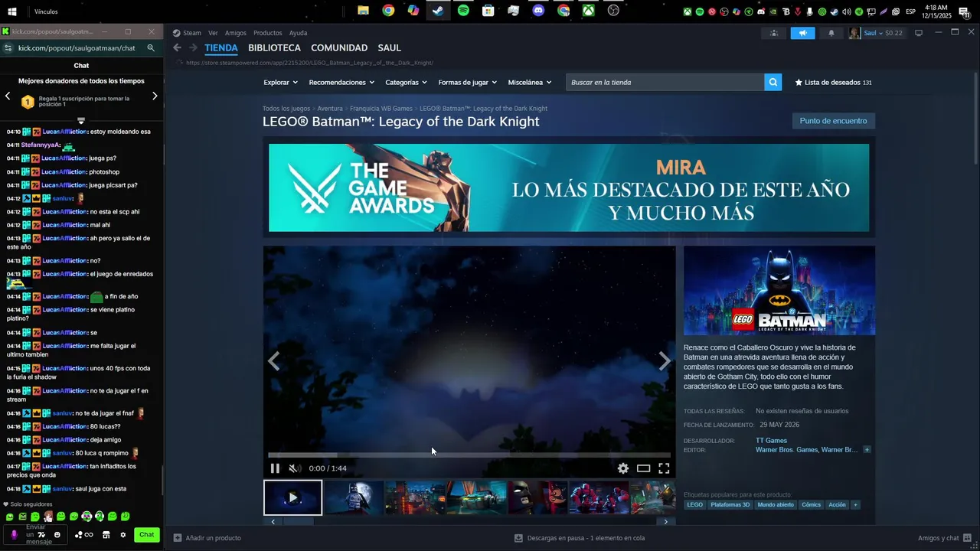Open emoji picker in Kick chat
Image resolution: width=980 pixels, height=551 pixels.
57,535
